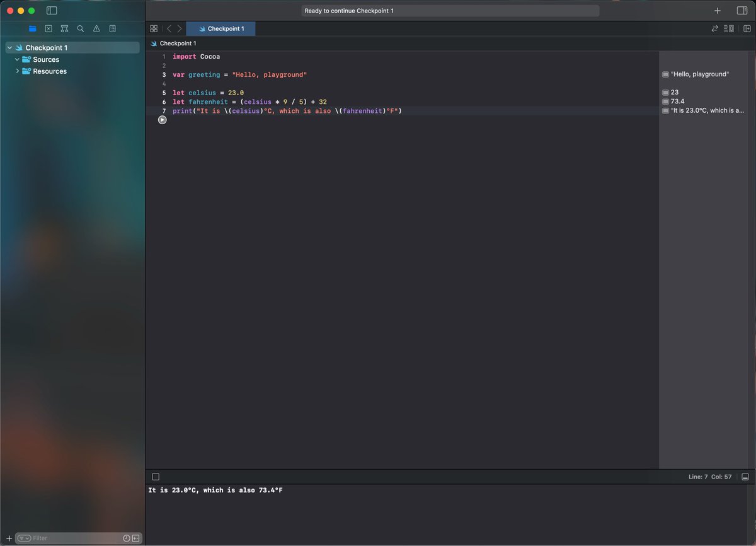Open the report navigator icon

[113, 28]
